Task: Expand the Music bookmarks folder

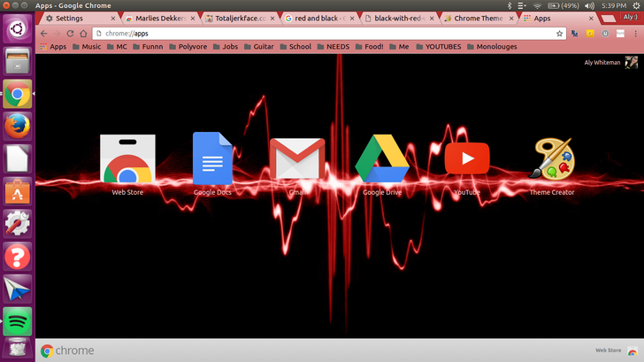Action: (87, 47)
